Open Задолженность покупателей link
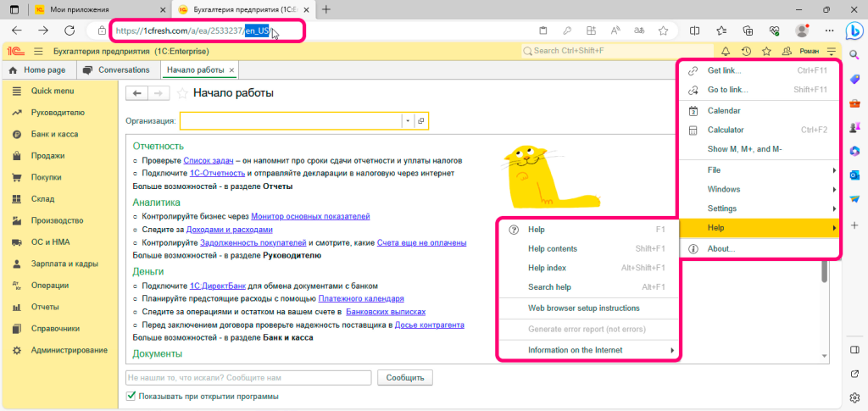The width and height of the screenshot is (868, 411). [253, 242]
